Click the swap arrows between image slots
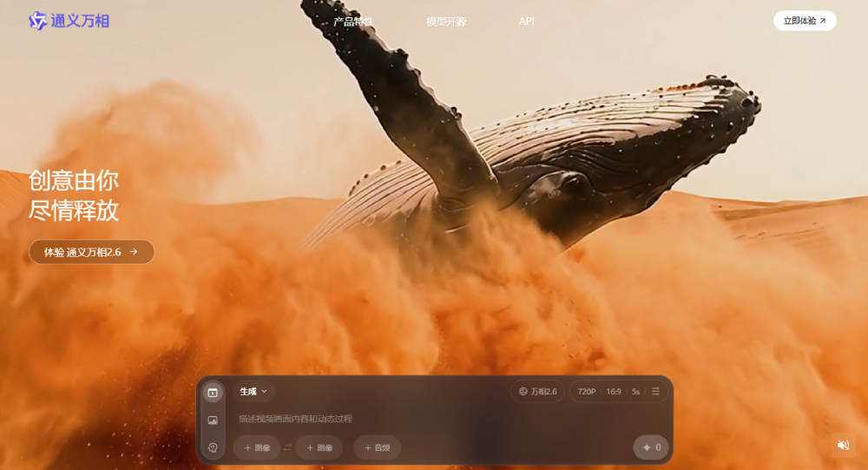Viewport: 868px width, 470px height. click(x=287, y=448)
